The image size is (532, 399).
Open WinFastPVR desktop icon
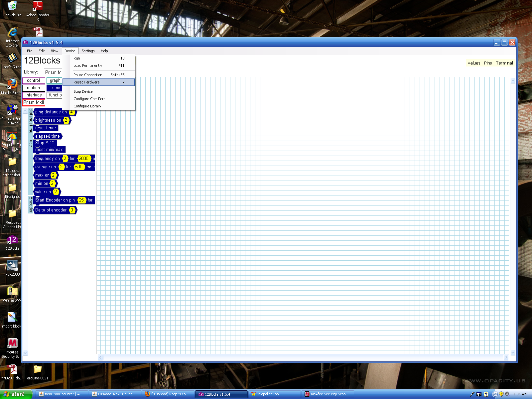12,294
